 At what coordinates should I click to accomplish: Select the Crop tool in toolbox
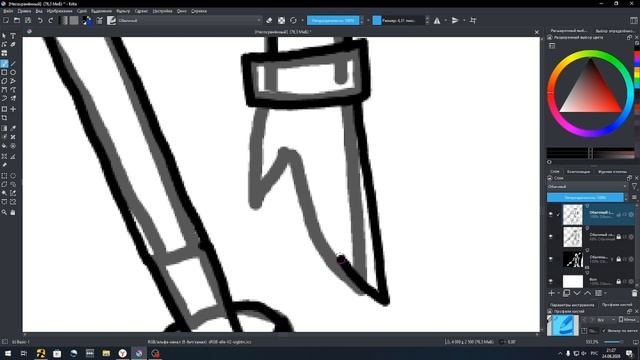[x=4, y=118]
